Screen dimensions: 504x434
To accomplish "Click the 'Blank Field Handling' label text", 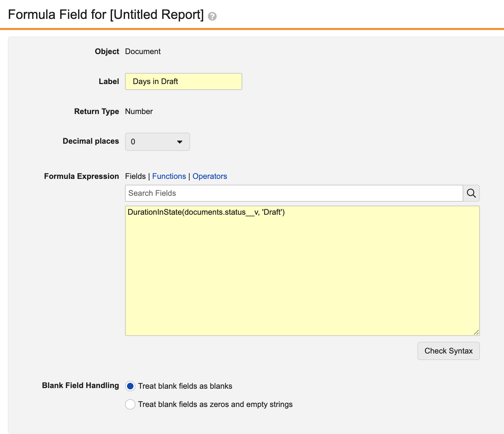I will pos(80,385).
